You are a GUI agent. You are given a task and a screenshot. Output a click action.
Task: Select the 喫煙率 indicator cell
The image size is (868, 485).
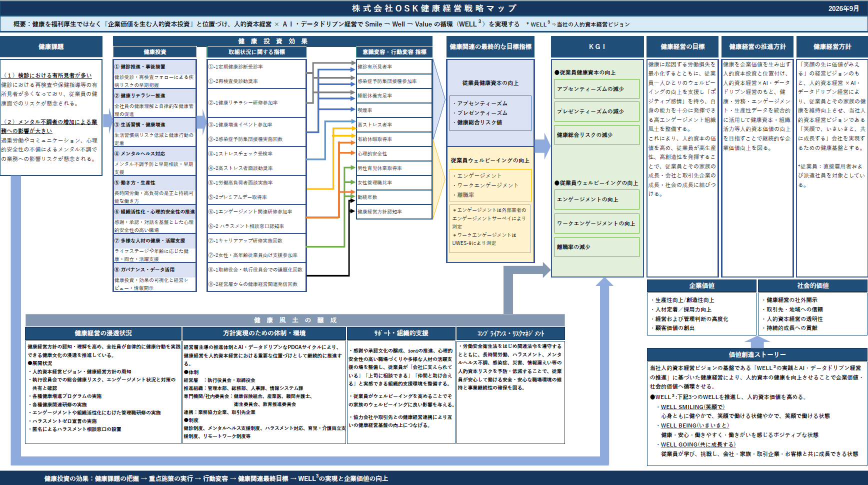394,110
